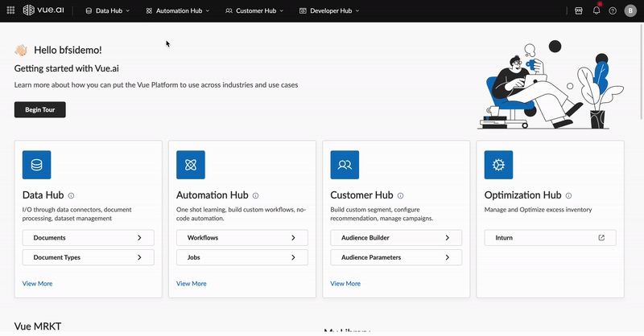The height and width of the screenshot is (336, 644).
Task: Open Documents in the Data Hub card
Action: tap(88, 238)
